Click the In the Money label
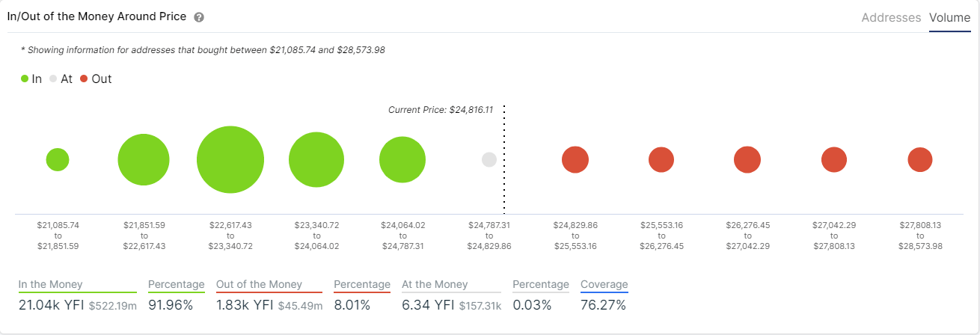 click(51, 284)
